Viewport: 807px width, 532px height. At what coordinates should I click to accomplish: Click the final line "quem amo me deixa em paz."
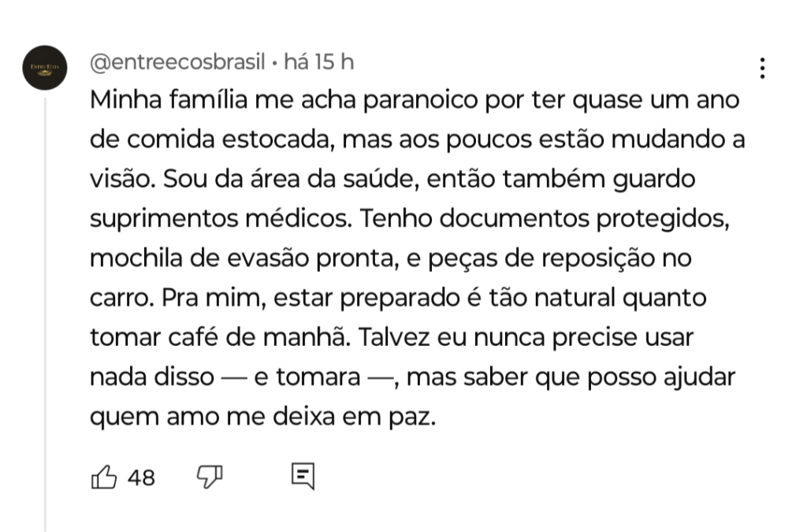click(x=262, y=416)
